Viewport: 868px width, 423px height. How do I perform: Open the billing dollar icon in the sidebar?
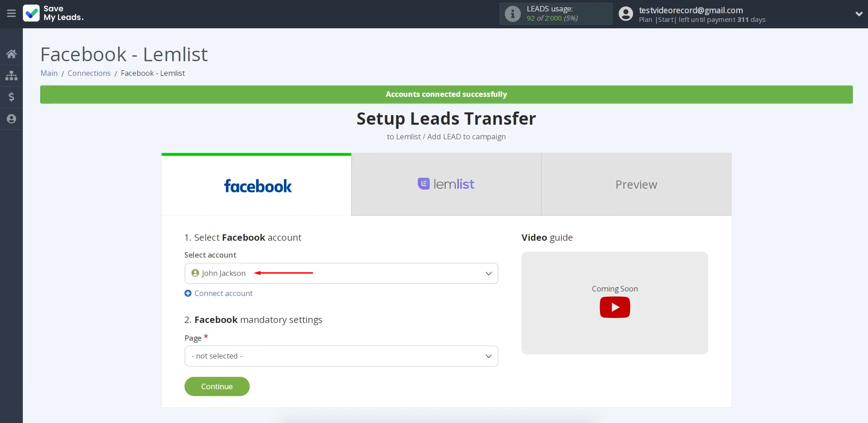(x=11, y=97)
